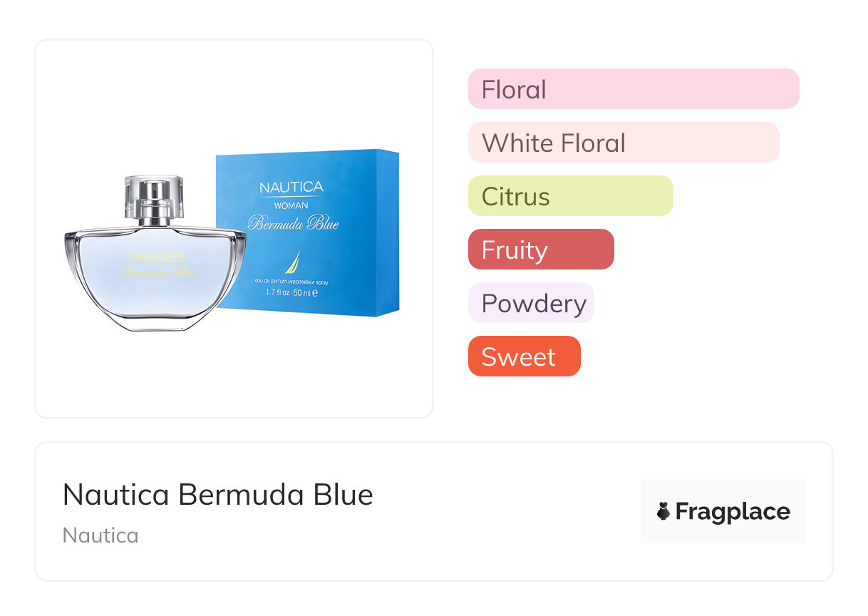
Task: Click the Citrus accord bar
Action: (570, 196)
